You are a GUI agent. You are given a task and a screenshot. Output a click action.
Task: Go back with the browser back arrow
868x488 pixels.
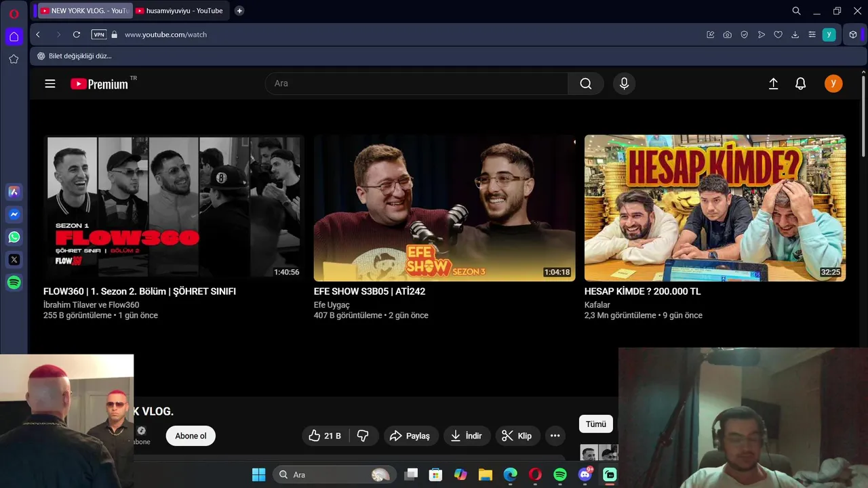(38, 35)
